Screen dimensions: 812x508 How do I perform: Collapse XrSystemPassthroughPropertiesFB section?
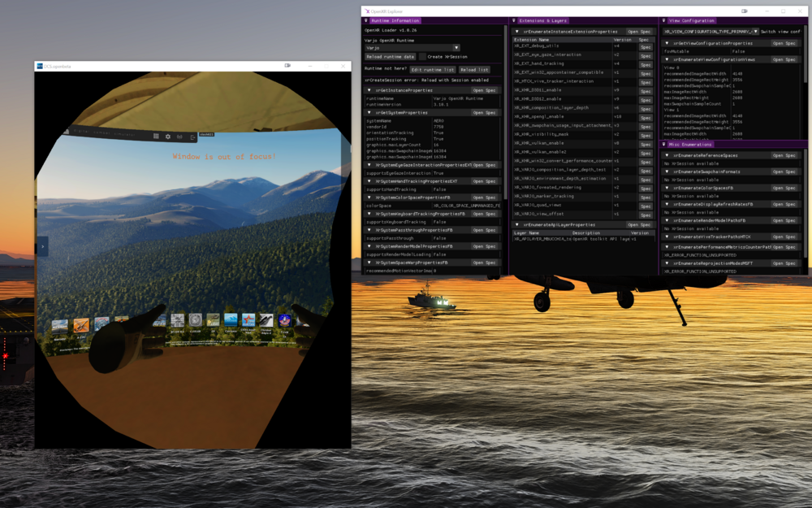pos(369,230)
